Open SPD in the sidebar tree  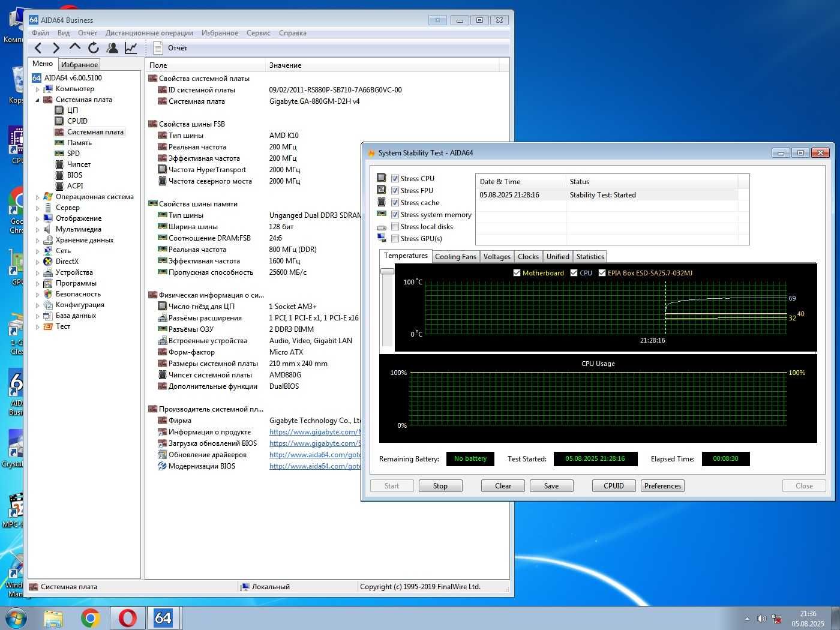[x=73, y=154]
